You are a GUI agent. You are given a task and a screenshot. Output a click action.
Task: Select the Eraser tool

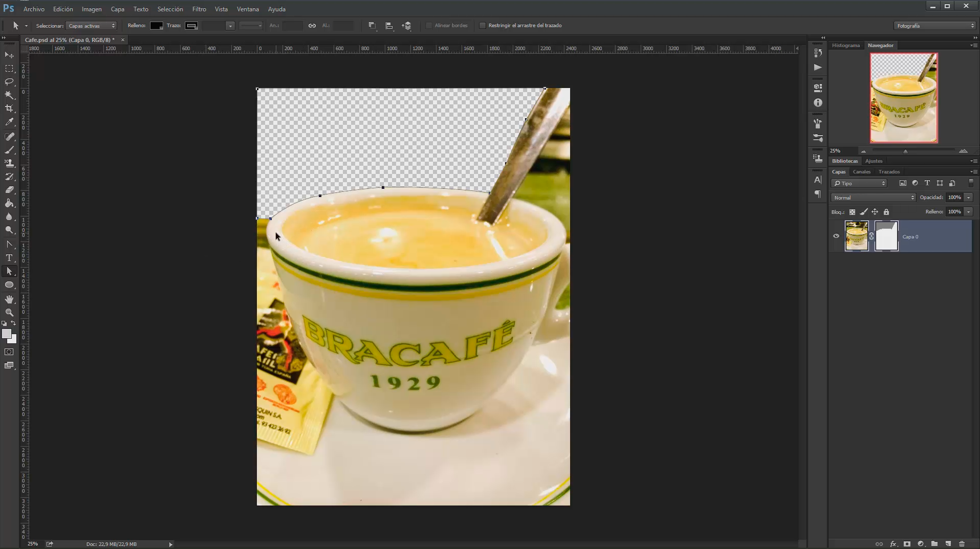pyautogui.click(x=9, y=190)
